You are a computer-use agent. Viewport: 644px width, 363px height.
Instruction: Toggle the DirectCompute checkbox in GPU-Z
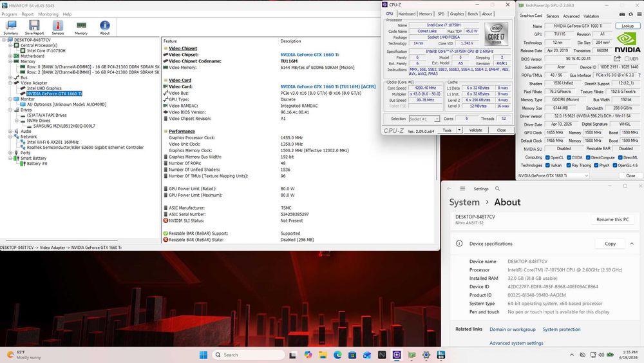click(x=588, y=157)
